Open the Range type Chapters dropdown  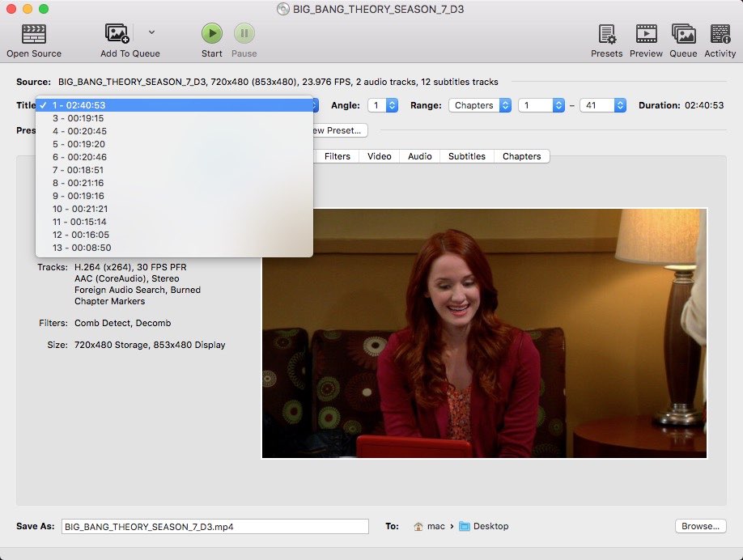pos(480,105)
